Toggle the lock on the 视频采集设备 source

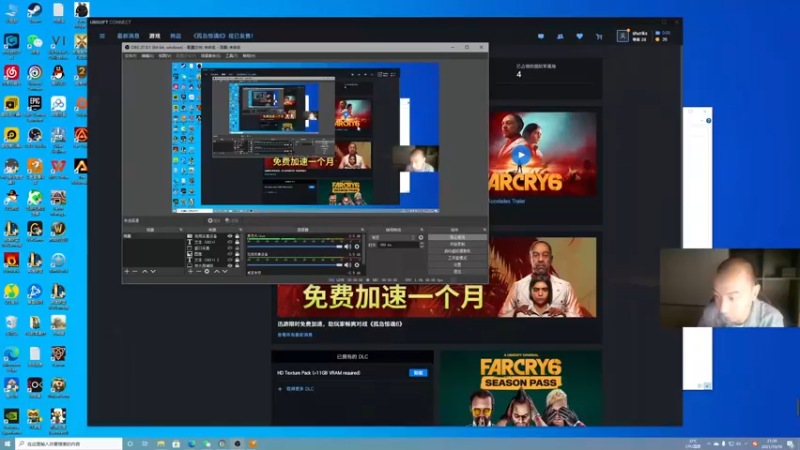(237, 236)
